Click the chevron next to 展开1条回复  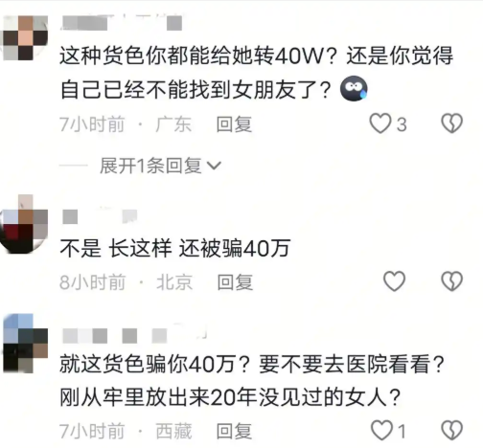[x=214, y=166]
